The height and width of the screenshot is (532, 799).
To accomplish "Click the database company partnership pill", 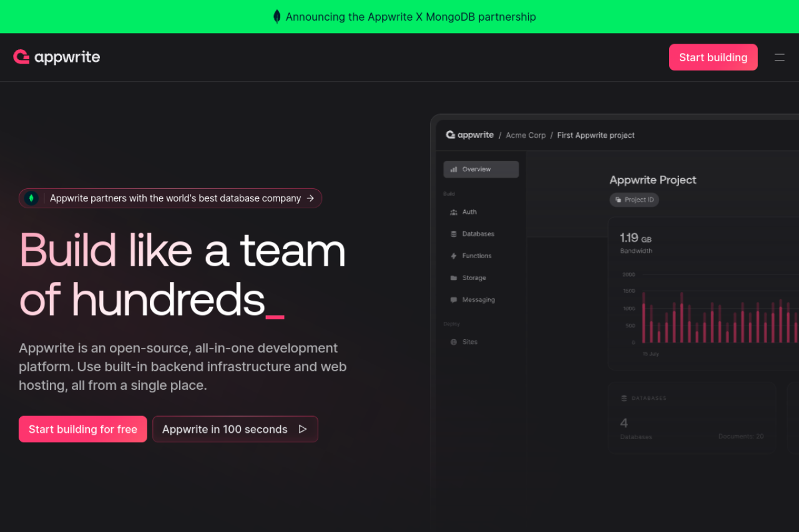I will [x=170, y=198].
